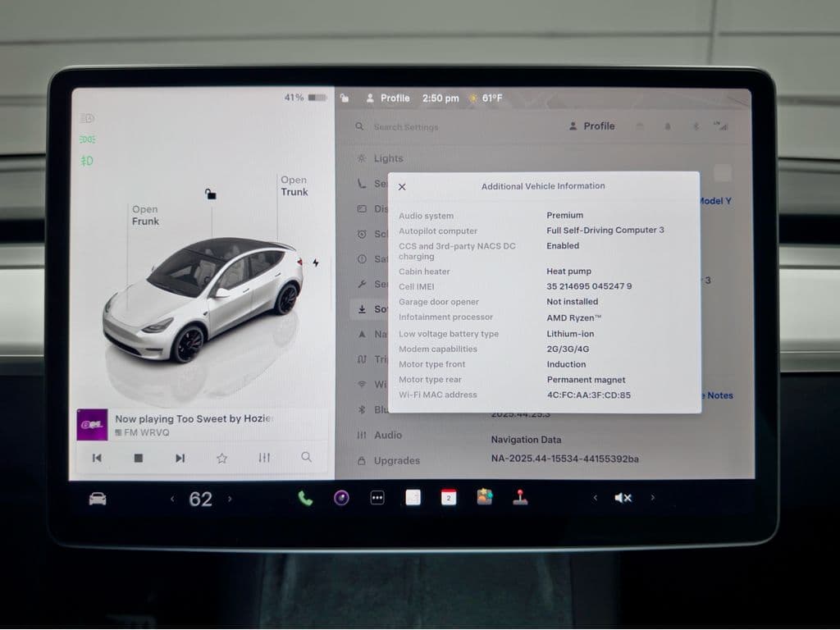Tap the Navigation Data heading

pyautogui.click(x=526, y=440)
